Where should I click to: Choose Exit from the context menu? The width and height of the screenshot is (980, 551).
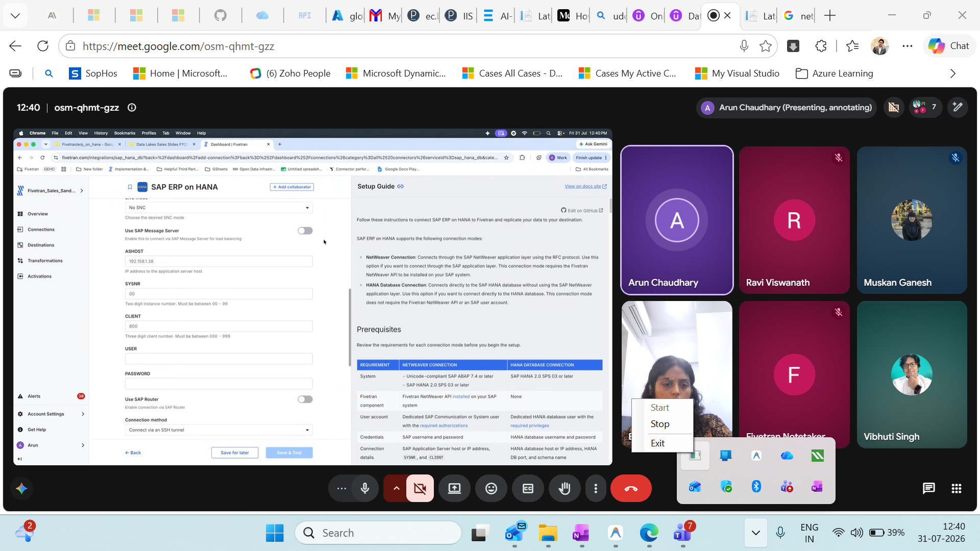coord(657,443)
